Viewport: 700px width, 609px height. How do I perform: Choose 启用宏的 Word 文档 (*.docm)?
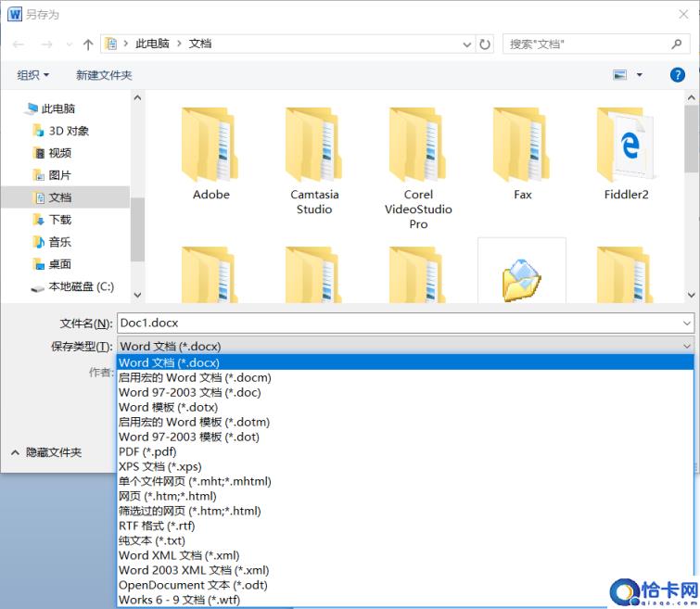405,377
